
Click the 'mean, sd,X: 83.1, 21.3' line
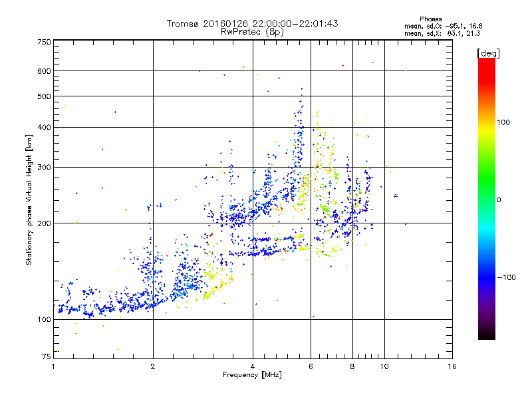point(442,33)
